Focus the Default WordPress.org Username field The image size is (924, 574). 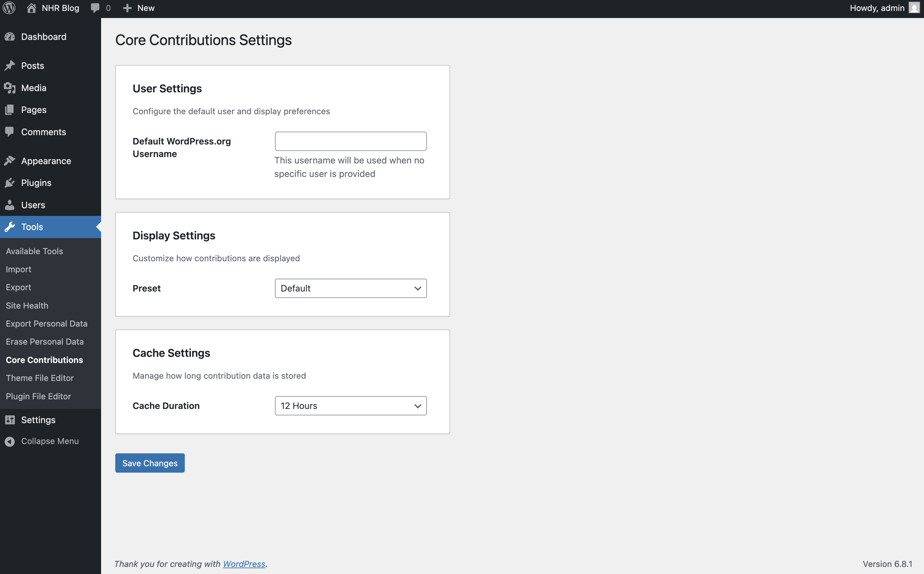pyautogui.click(x=351, y=141)
